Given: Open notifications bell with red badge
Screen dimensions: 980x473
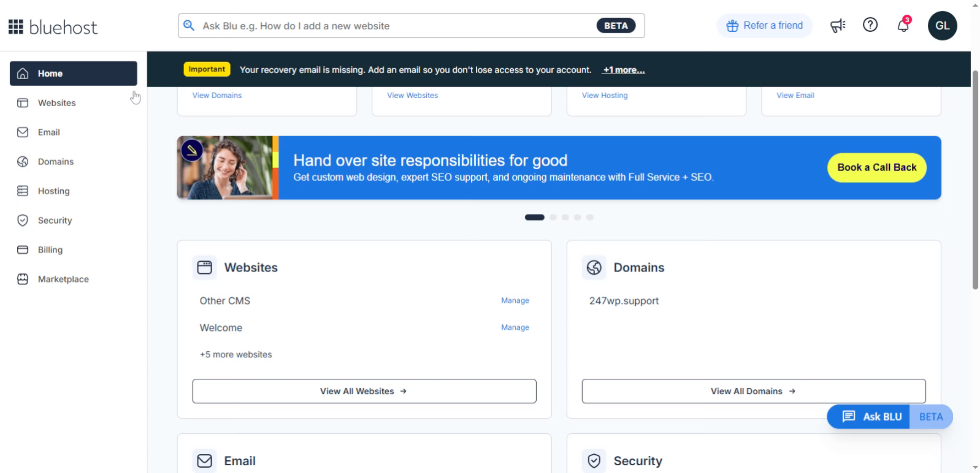Looking at the screenshot, I should pos(903,26).
